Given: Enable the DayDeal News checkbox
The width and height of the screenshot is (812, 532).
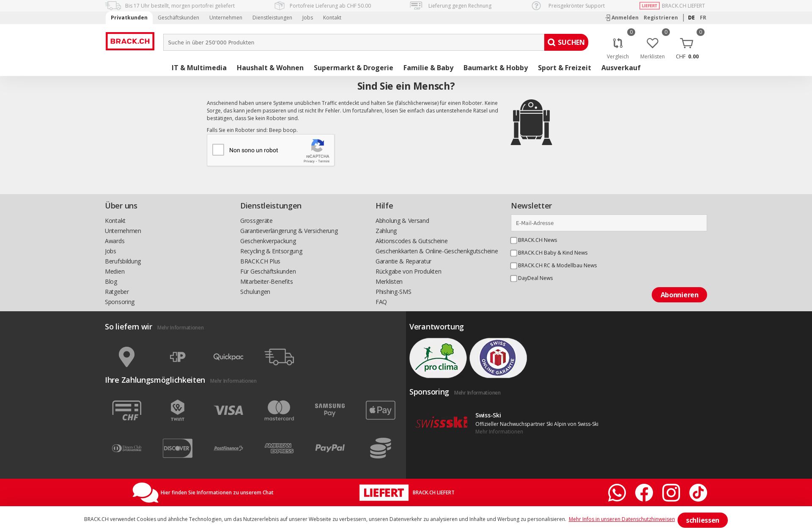Looking at the screenshot, I should click(514, 279).
